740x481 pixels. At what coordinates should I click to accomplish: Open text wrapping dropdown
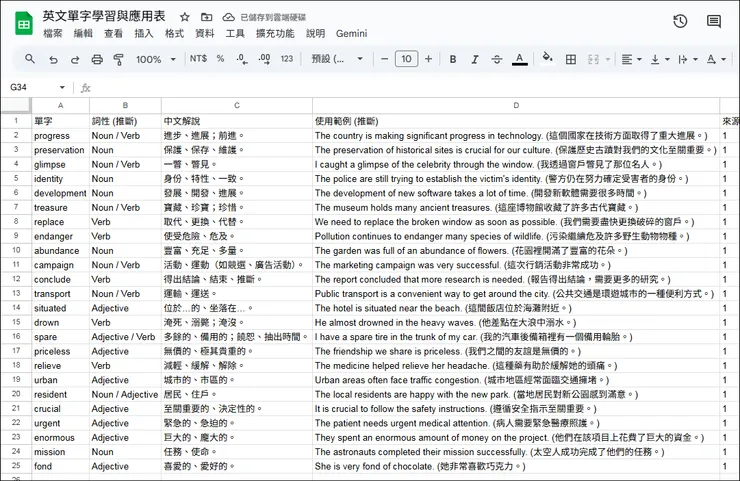tap(688, 59)
